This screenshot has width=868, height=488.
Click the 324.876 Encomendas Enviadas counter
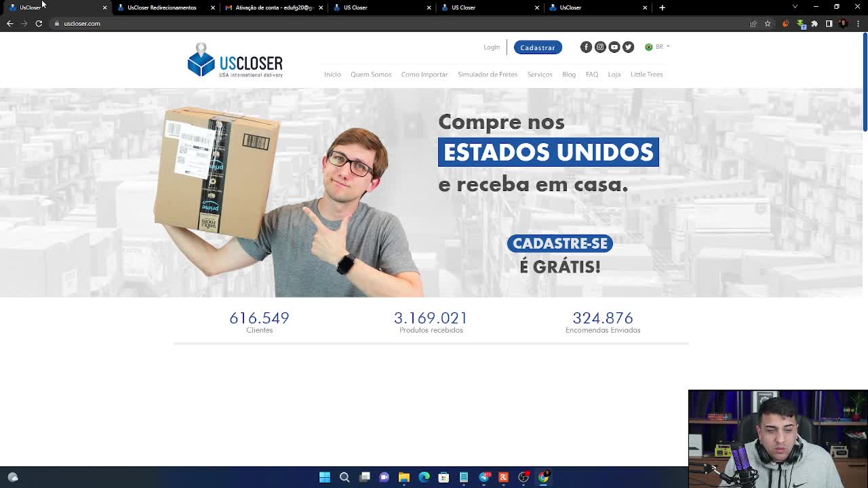[x=603, y=322]
